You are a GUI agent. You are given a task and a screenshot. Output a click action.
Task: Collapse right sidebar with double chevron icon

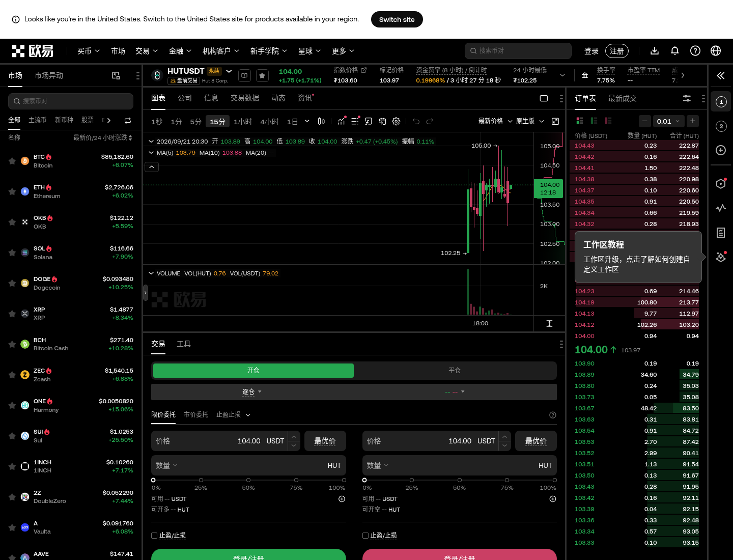(721, 76)
